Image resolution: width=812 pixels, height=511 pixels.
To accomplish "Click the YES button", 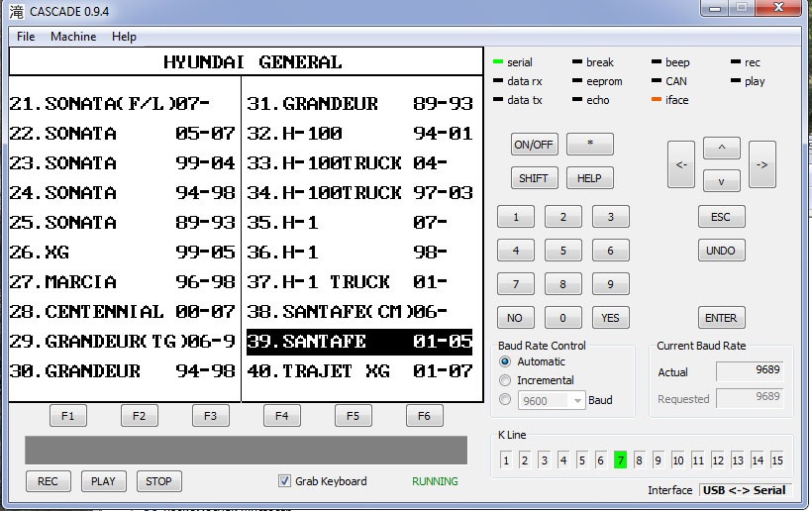I will 611,318.
